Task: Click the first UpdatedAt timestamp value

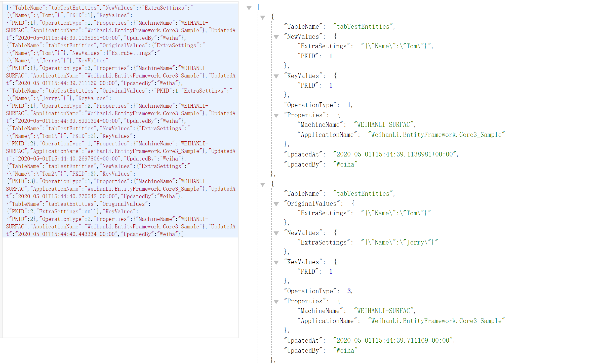Action: pos(395,154)
